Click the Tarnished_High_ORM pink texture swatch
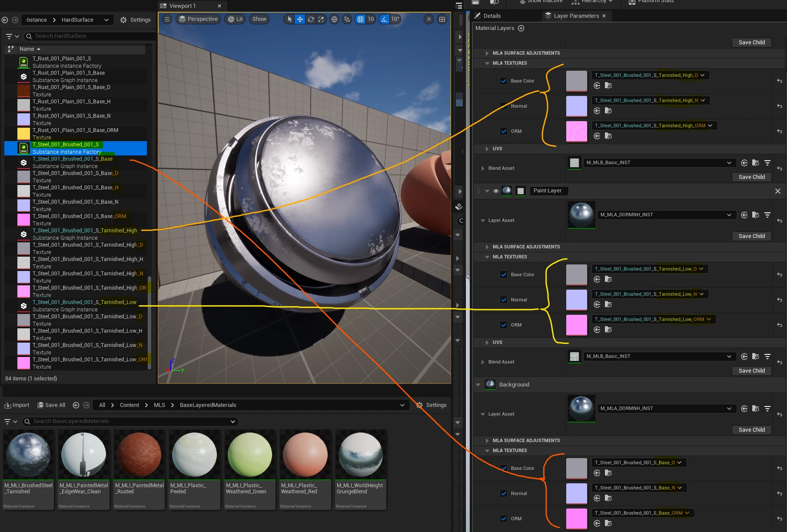Image resolution: width=787 pixels, height=532 pixels. [x=577, y=131]
